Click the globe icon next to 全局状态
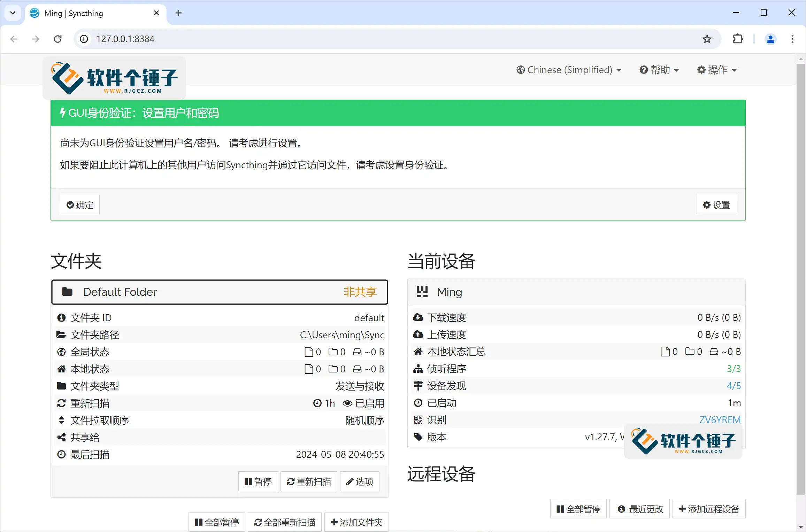This screenshot has width=806, height=532. click(61, 352)
